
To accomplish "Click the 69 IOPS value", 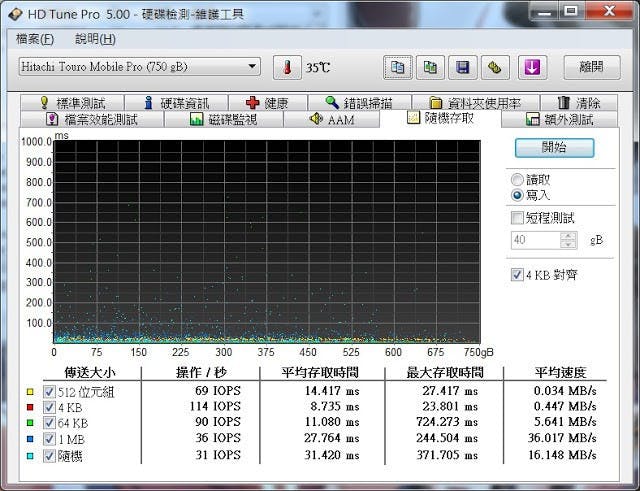I will pyautogui.click(x=218, y=391).
